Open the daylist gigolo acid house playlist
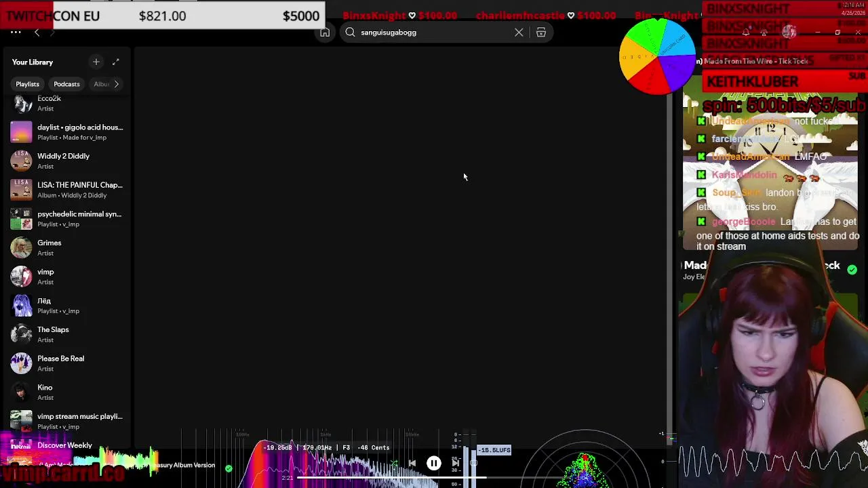This screenshot has height=488, width=868. click(67, 132)
